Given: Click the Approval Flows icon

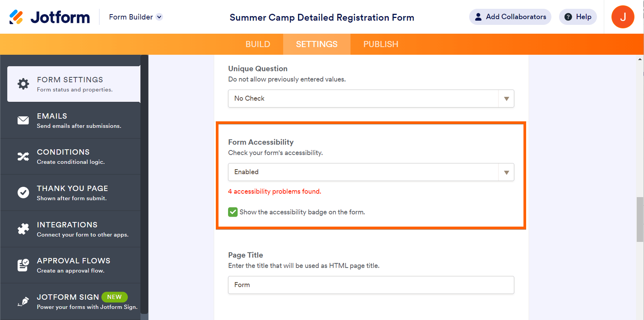Looking at the screenshot, I should (23, 265).
